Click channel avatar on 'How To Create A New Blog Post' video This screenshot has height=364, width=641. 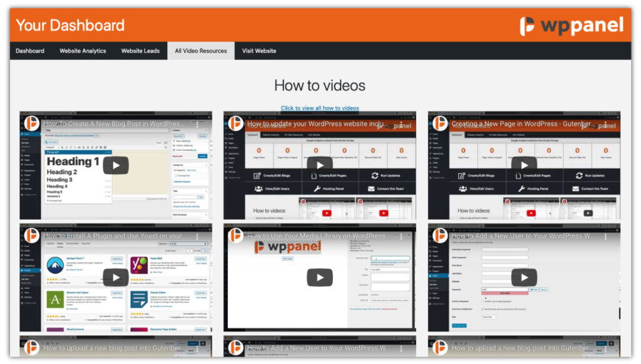tap(31, 123)
